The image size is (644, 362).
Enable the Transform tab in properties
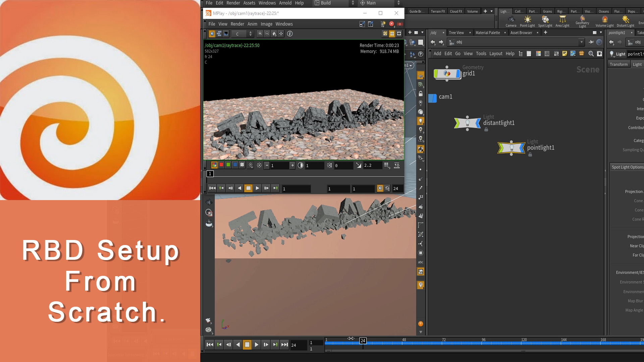click(619, 64)
